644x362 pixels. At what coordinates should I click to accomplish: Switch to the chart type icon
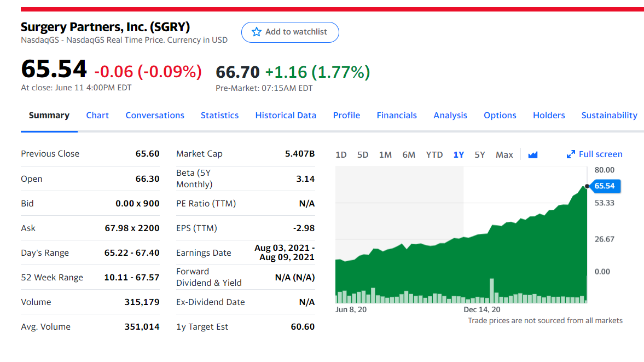click(533, 155)
